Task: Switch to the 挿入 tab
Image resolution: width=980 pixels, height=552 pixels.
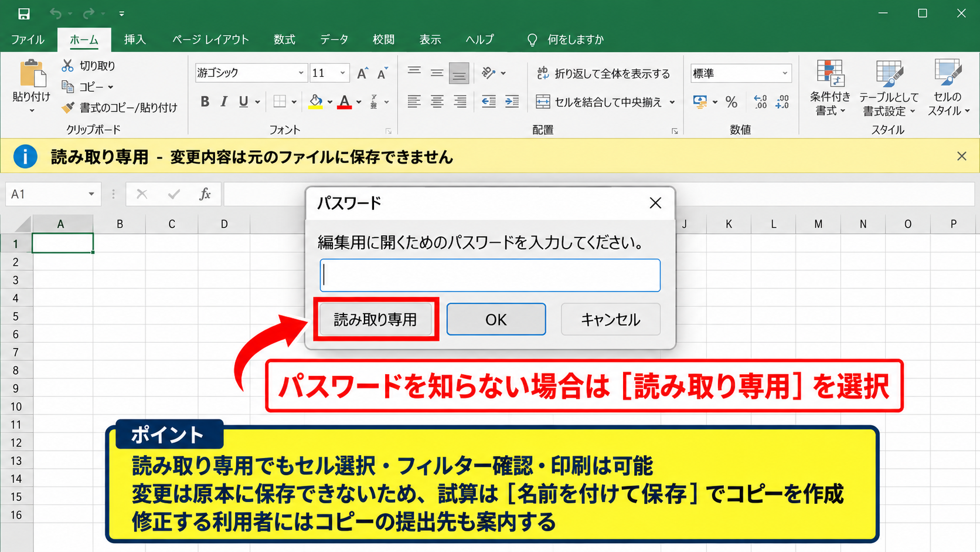Action: [x=135, y=39]
